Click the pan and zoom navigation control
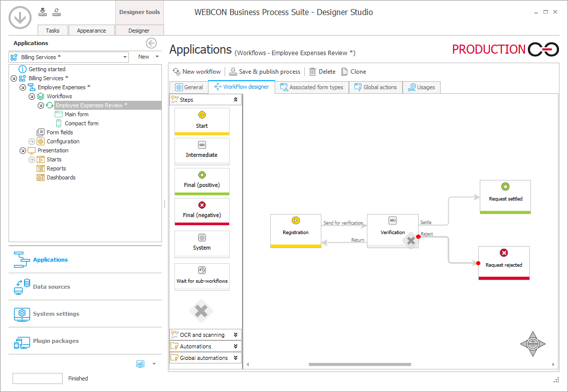The width and height of the screenshot is (568, 392). pos(533,343)
